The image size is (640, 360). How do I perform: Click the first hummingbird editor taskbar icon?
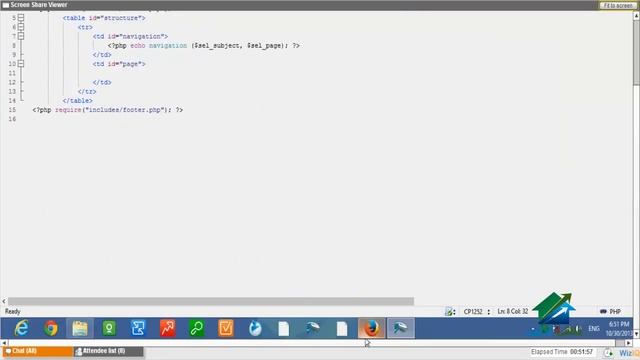(x=313, y=328)
